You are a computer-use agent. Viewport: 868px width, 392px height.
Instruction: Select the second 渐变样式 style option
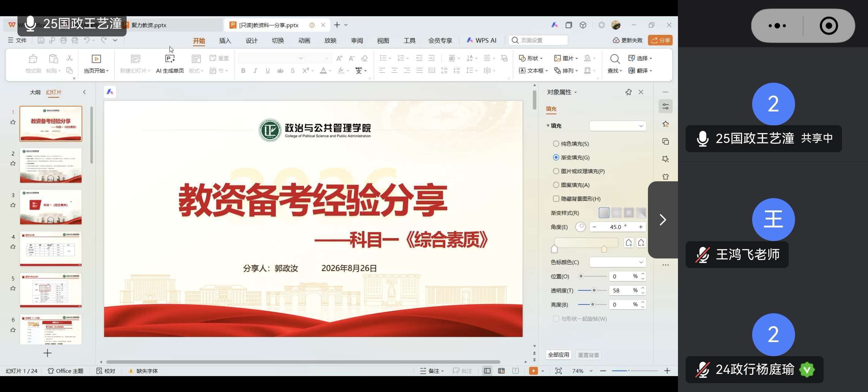616,213
